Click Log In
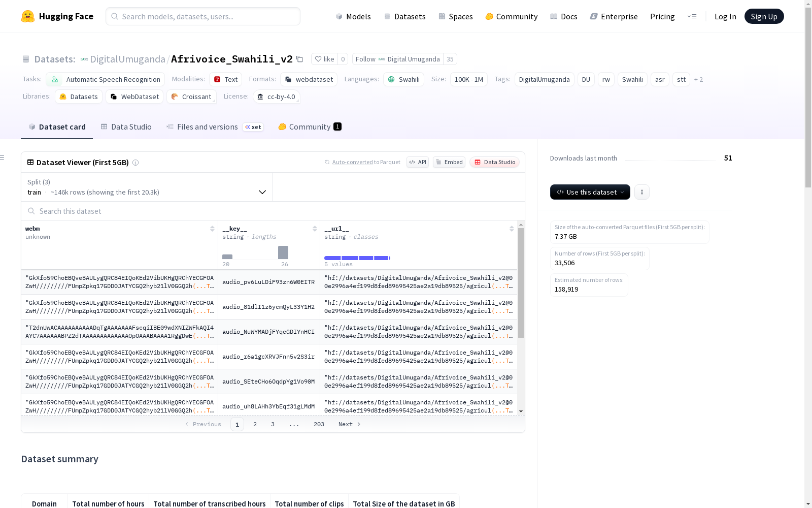This screenshot has height=508, width=812. point(725,16)
